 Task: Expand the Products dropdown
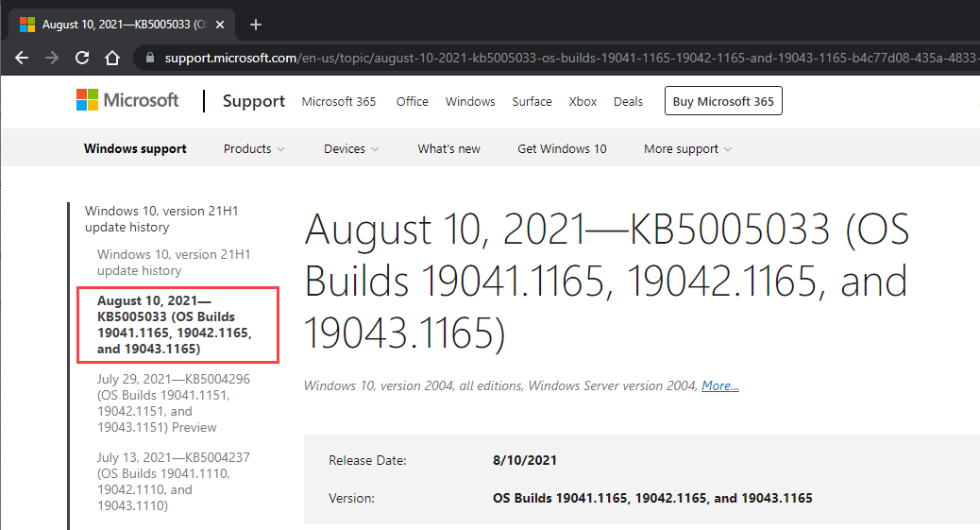[x=254, y=149]
